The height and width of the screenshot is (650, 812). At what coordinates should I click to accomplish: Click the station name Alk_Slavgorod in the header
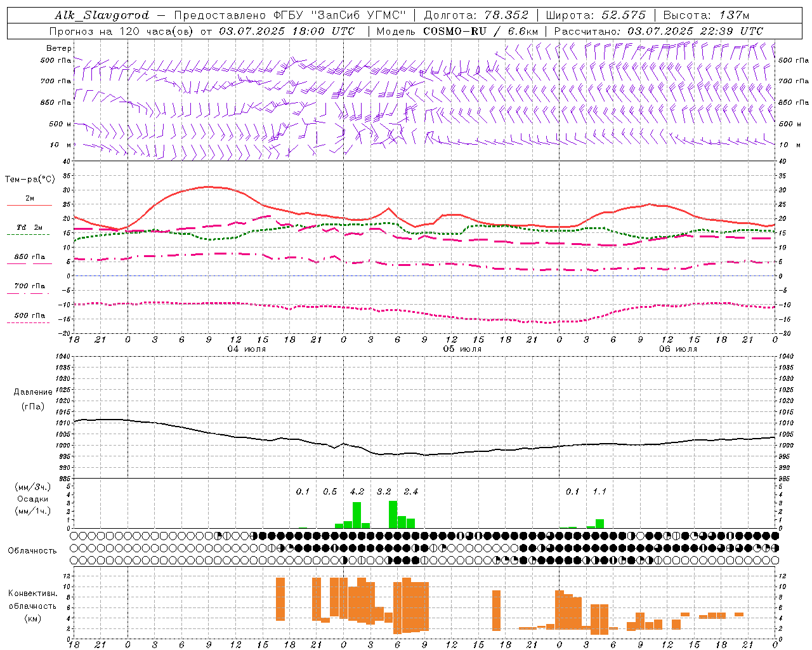(x=102, y=15)
